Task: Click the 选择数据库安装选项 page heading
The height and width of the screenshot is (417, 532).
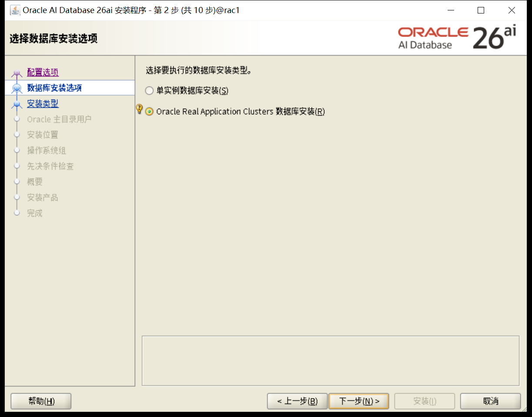Action: [x=54, y=39]
